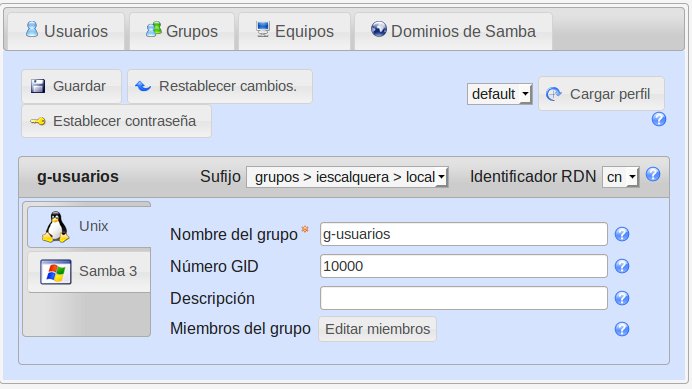Click the Guardar save button
Viewport: 692px width, 389px height.
[x=71, y=86]
